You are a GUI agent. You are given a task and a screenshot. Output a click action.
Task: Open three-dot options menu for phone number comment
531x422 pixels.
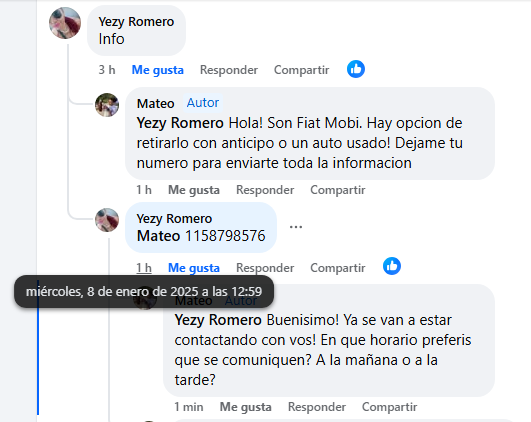pos(296,227)
